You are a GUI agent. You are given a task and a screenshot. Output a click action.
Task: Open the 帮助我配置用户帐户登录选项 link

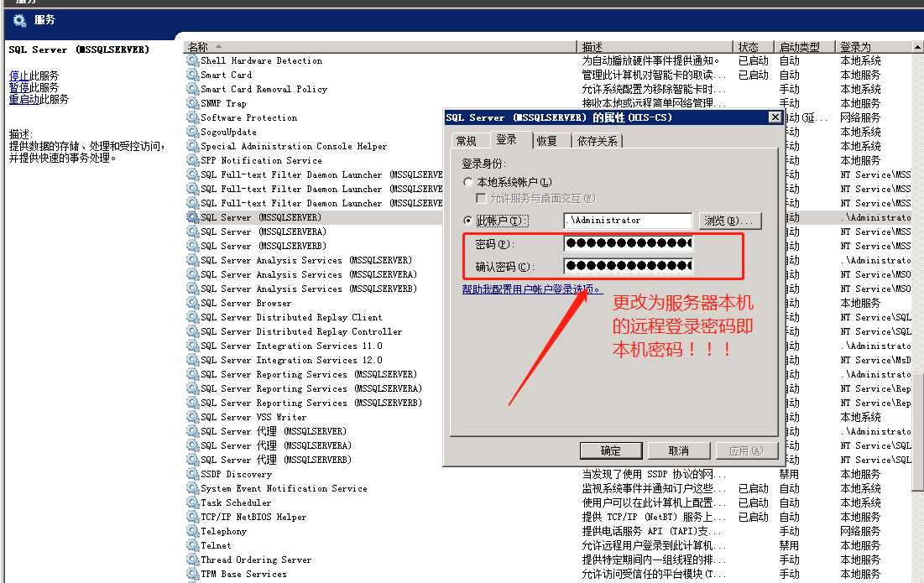pyautogui.click(x=532, y=289)
